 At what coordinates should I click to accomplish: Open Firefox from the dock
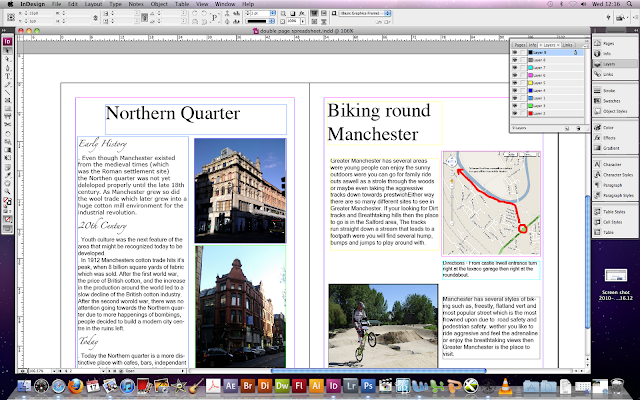(x=76, y=386)
